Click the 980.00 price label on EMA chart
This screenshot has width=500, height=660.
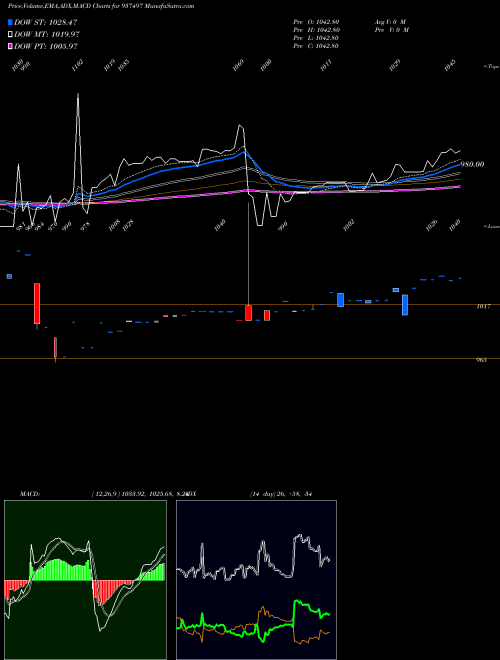pos(472,164)
